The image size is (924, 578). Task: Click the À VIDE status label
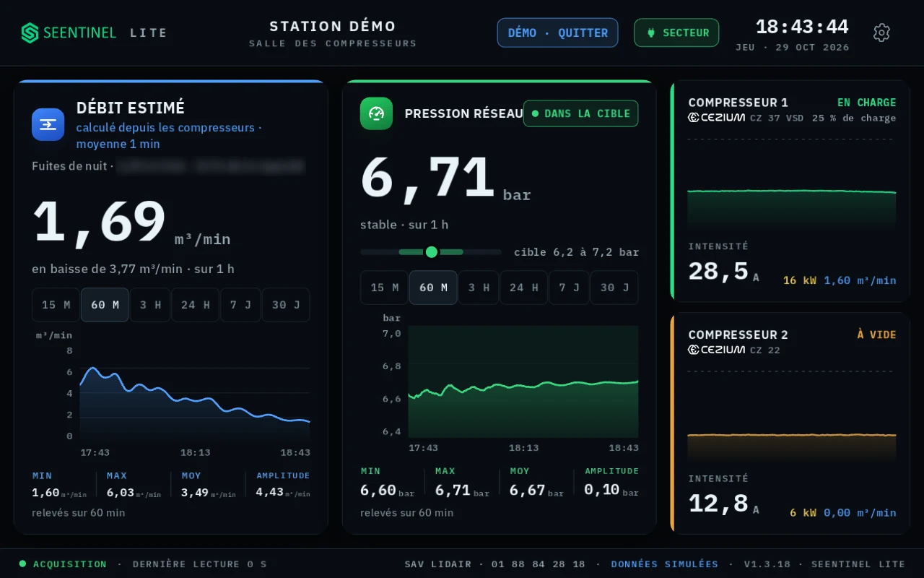click(876, 335)
